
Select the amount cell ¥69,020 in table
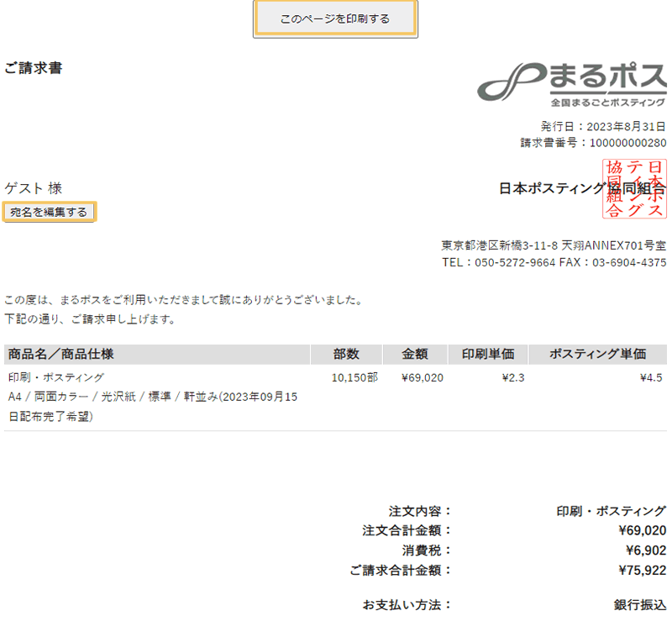(423, 377)
